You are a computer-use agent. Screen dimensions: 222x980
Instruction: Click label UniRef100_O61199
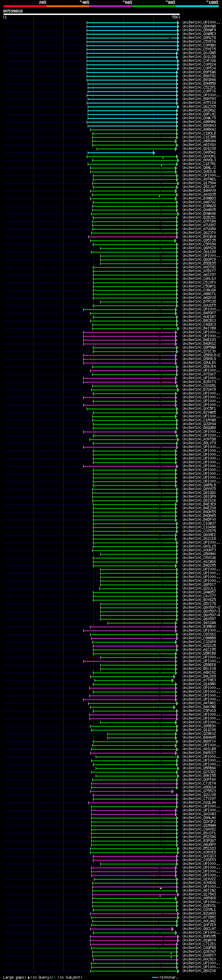(199, 252)
